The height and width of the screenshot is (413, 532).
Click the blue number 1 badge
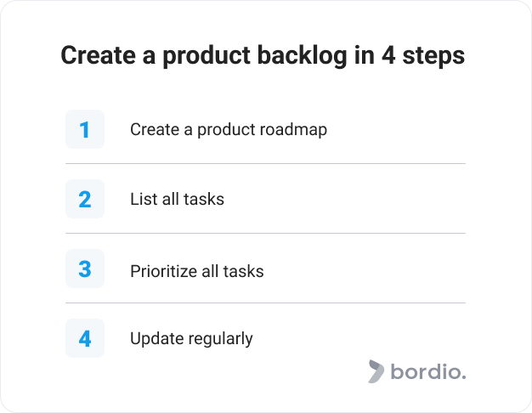pyautogui.click(x=85, y=129)
